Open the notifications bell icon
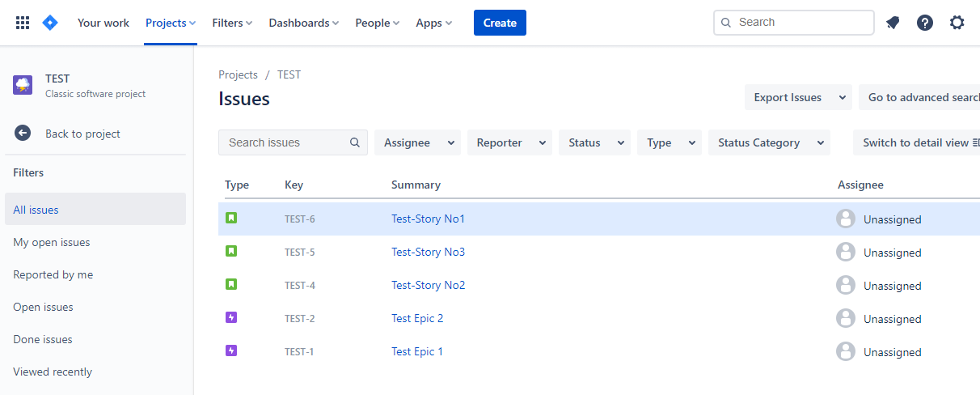 coord(893,23)
